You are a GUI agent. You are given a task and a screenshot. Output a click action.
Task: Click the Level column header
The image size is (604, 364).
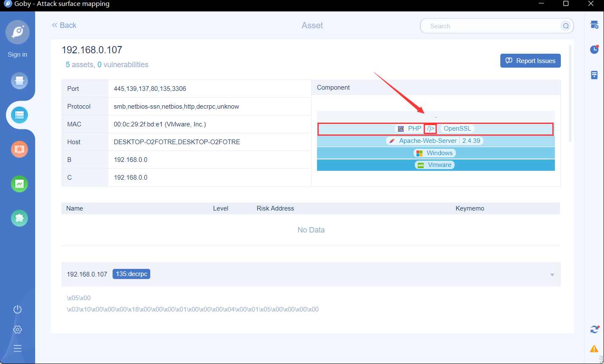[221, 208]
